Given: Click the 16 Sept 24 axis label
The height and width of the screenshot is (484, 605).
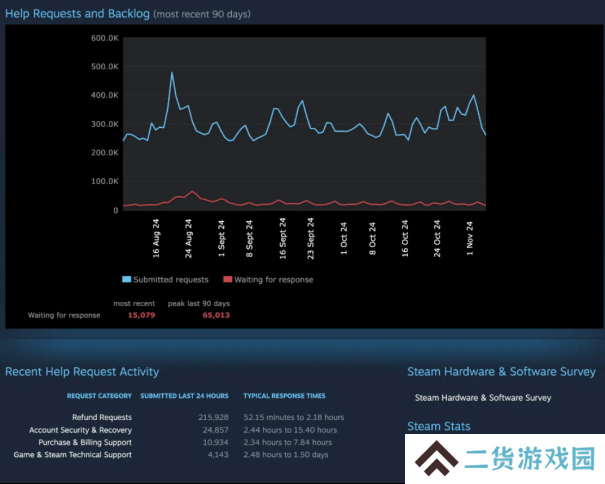Looking at the screenshot, I should tap(282, 239).
